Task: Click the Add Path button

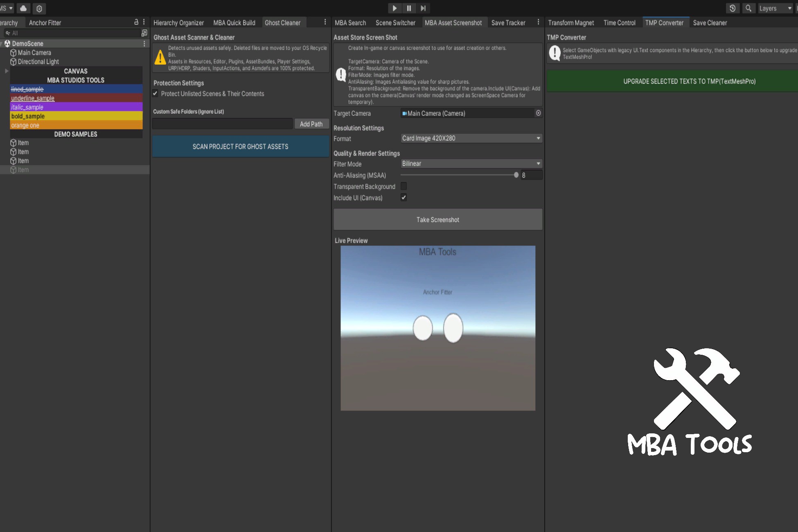Action: click(x=311, y=124)
